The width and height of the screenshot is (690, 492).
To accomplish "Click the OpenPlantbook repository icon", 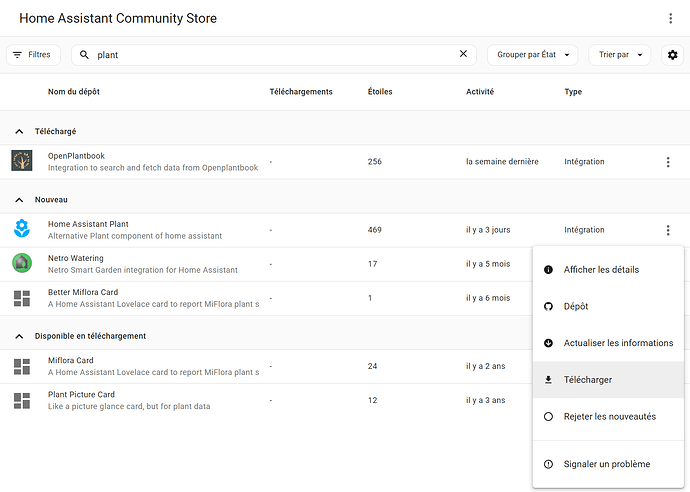I will click(x=22, y=161).
